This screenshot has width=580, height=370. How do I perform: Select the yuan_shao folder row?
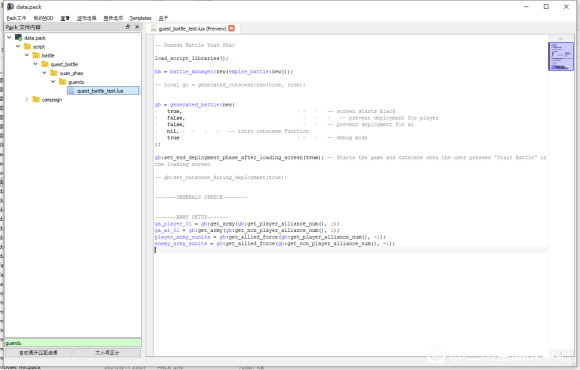tap(71, 73)
